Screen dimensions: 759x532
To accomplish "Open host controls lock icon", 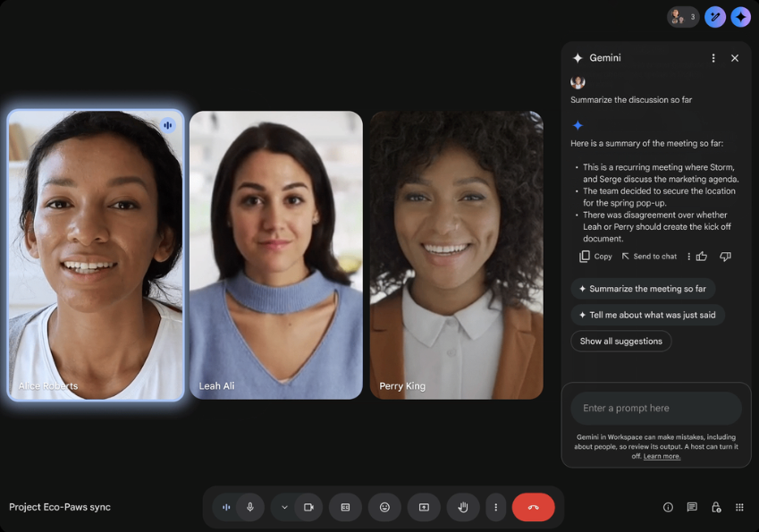I will tap(716, 507).
